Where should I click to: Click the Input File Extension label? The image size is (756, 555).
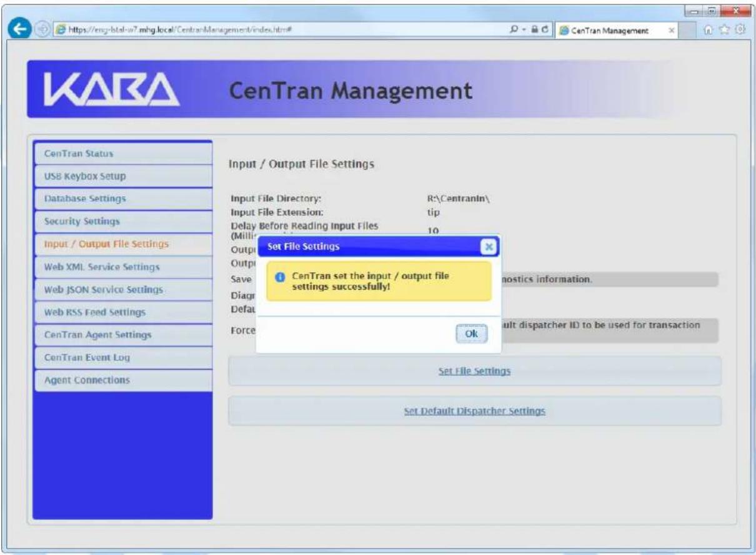pyautogui.click(x=277, y=212)
